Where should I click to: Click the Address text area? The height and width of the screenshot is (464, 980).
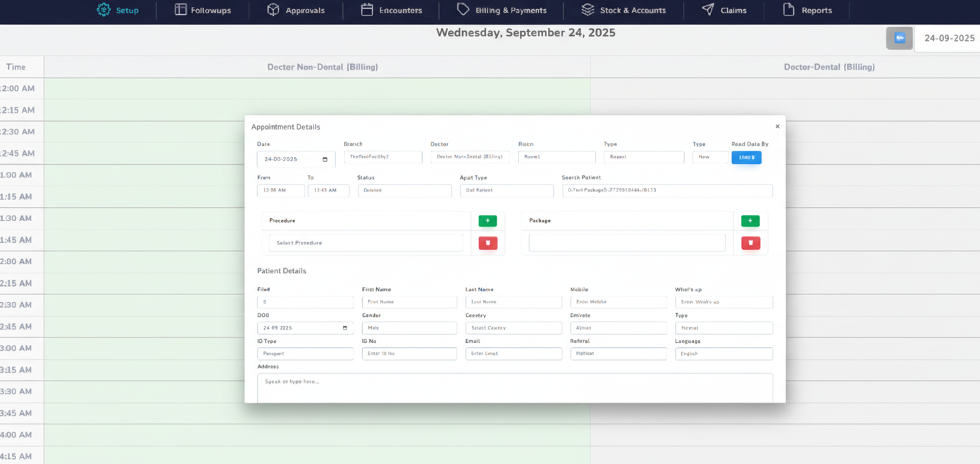coord(514,387)
